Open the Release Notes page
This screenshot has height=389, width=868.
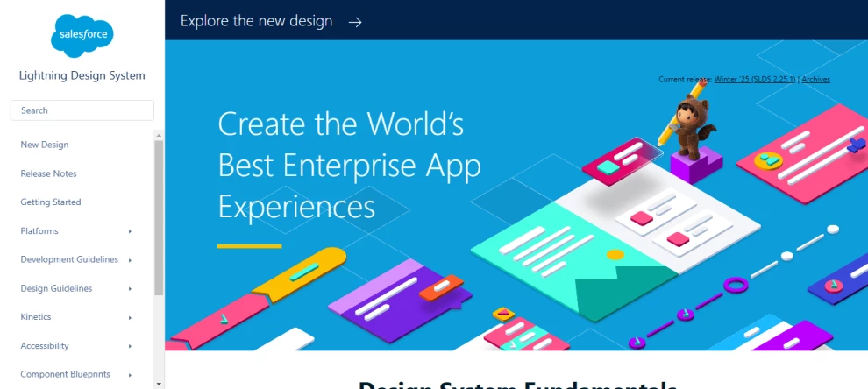click(49, 173)
